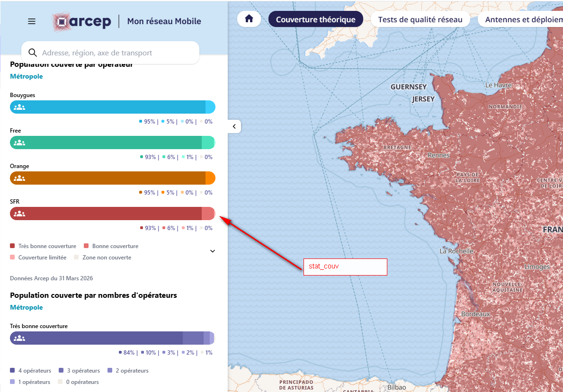Viewport: 563px width, 392px height.
Task: Open Métropole selector under nombres d'opérateurs
Action: [26, 307]
